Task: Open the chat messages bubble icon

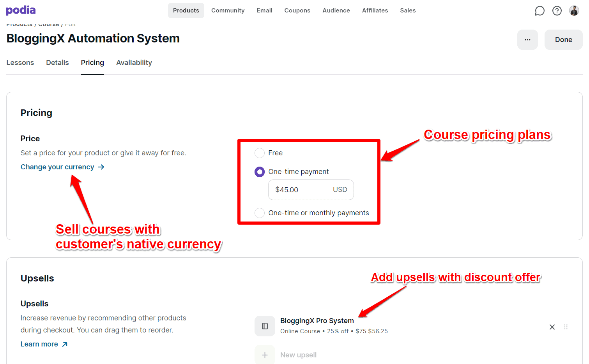Action: click(539, 11)
